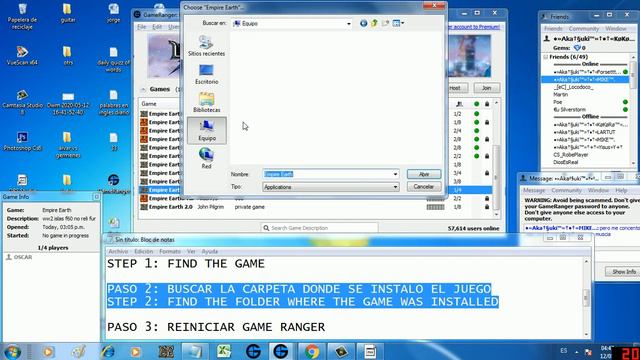Image resolution: width=640 pixels, height=360 pixels.
Task: Click the lock column header icon
Action: tap(487, 104)
